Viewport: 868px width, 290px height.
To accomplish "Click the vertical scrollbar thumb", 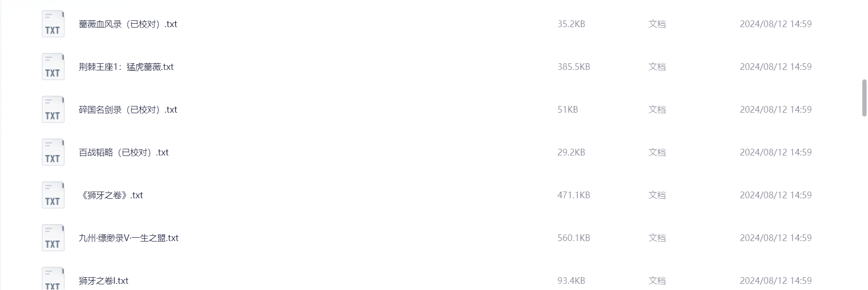I will [x=864, y=98].
